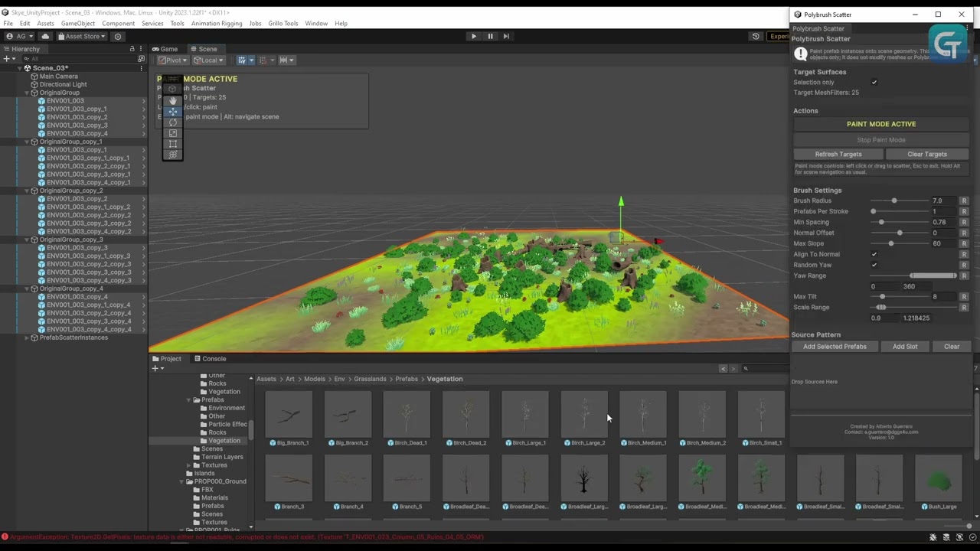The height and width of the screenshot is (551, 980).
Task: Select the combined Transform tool
Action: (x=172, y=155)
